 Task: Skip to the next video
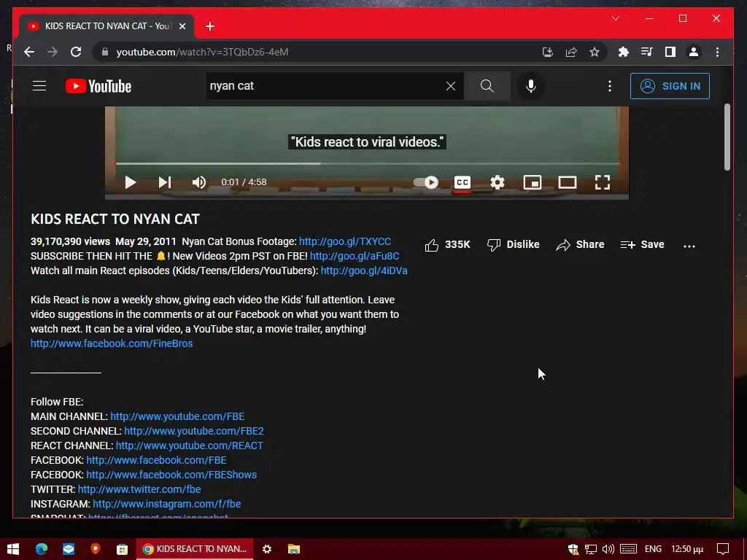(165, 182)
